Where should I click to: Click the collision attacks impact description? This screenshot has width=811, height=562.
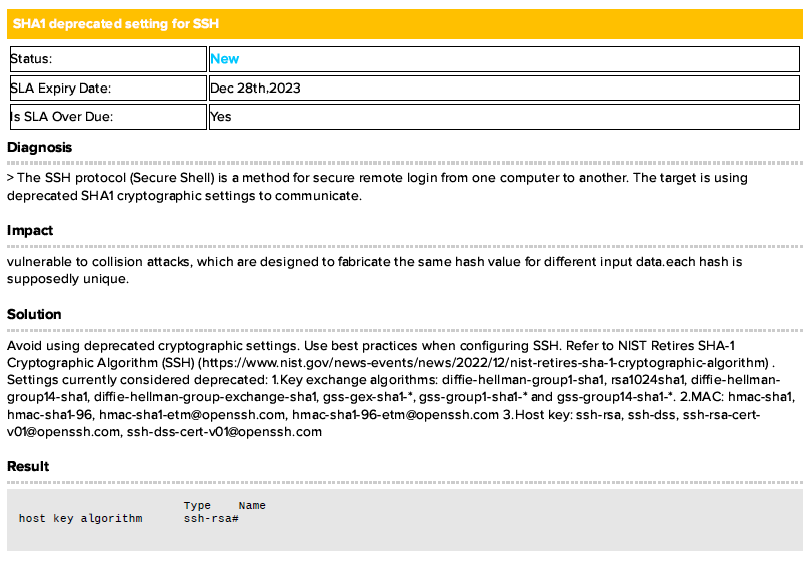(x=400, y=269)
